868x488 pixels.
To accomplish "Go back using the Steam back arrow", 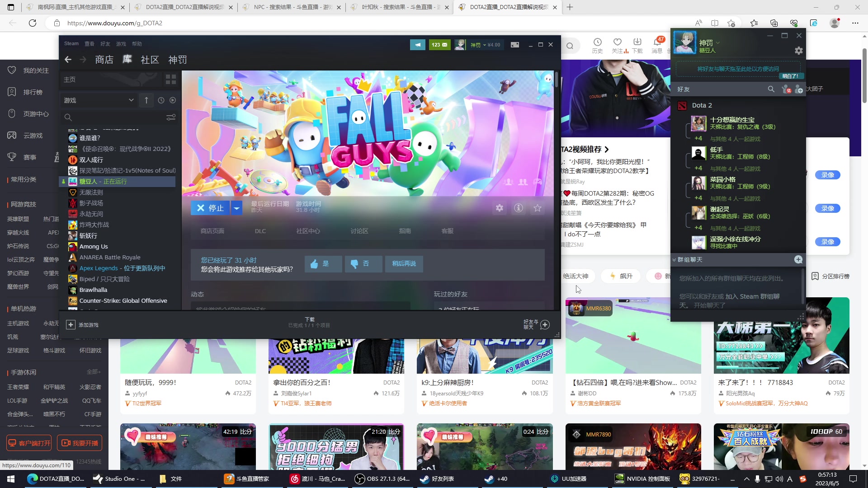I will (x=68, y=60).
